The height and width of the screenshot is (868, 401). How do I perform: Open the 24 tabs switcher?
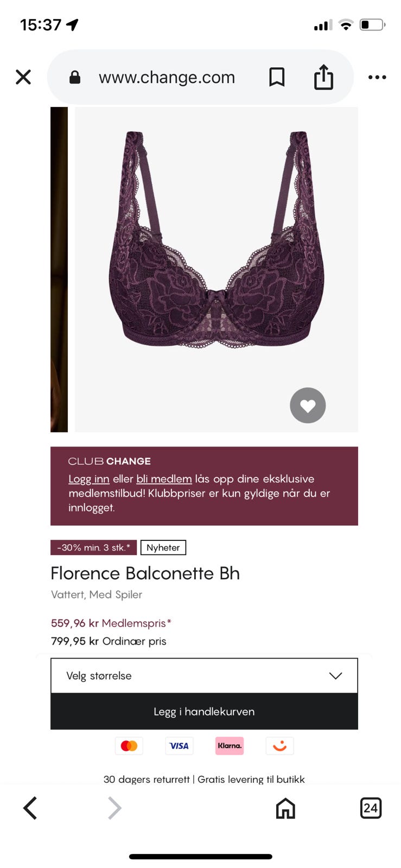(x=371, y=808)
